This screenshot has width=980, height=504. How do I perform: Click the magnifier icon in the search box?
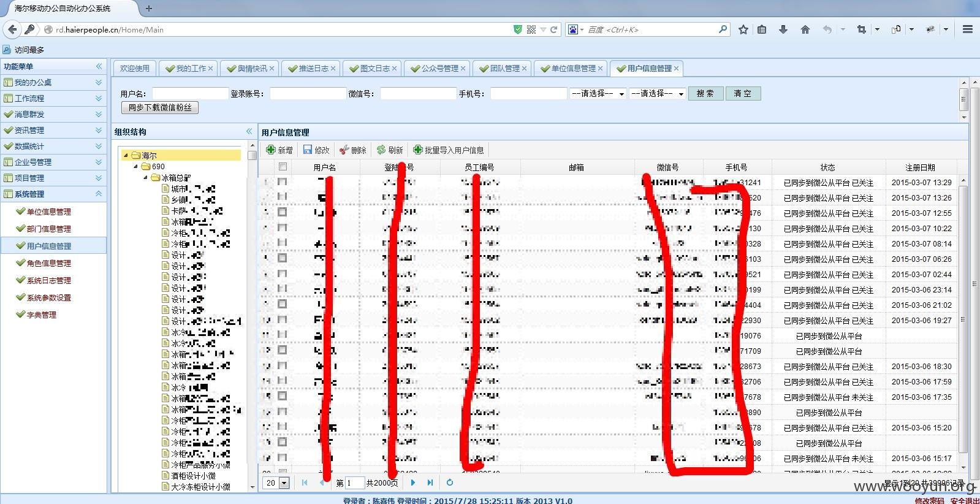tap(723, 29)
